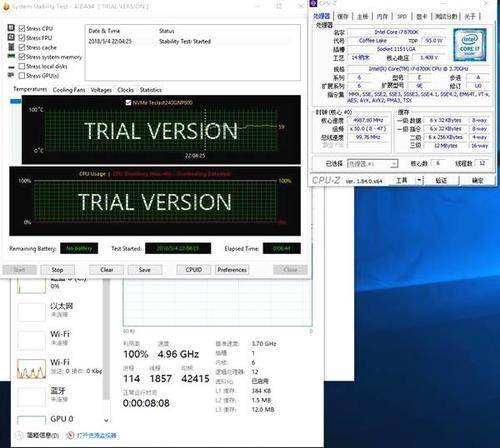
Task: Click the CPU-Z title bar icon
Action: point(313,3)
